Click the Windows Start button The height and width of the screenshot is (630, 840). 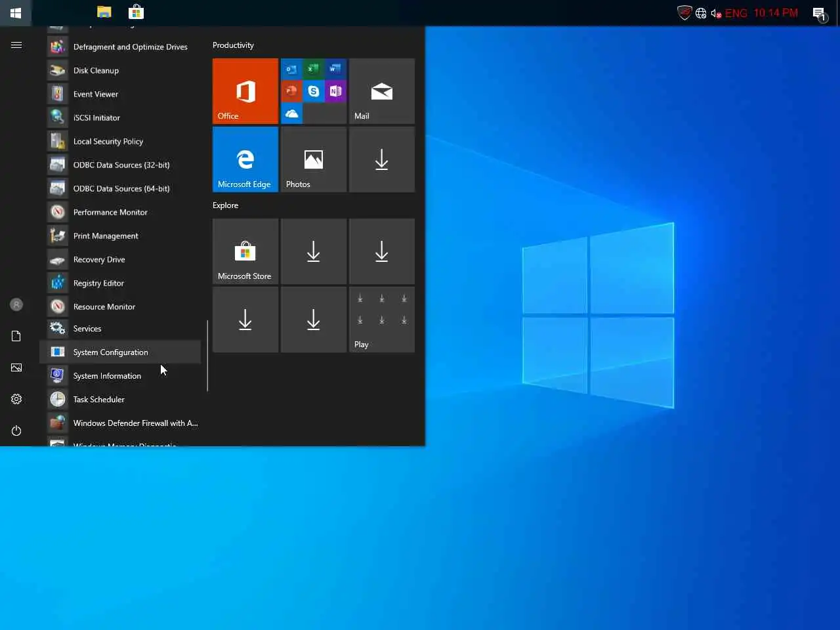[16, 12]
